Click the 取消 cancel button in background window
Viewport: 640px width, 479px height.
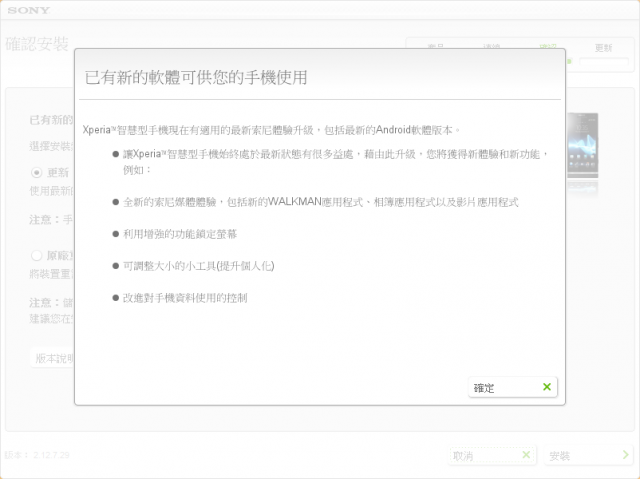point(492,455)
